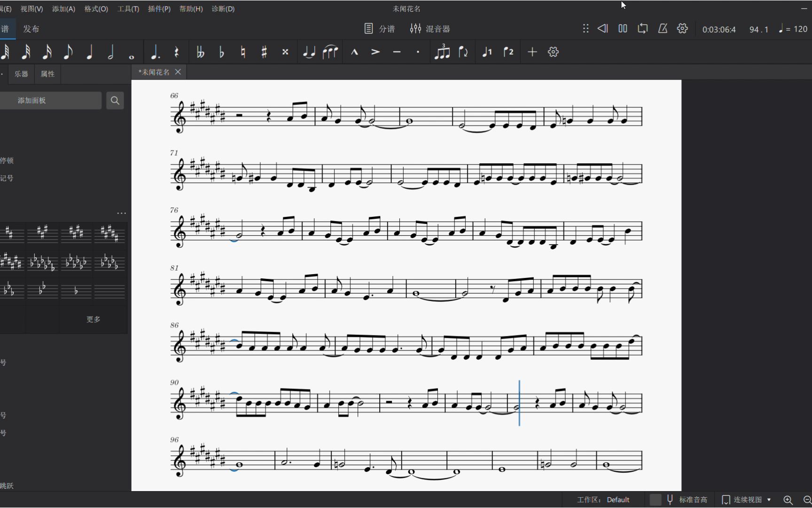Open playback settings gear
Image resolution: width=812 pixels, height=508 pixels.
(x=682, y=29)
